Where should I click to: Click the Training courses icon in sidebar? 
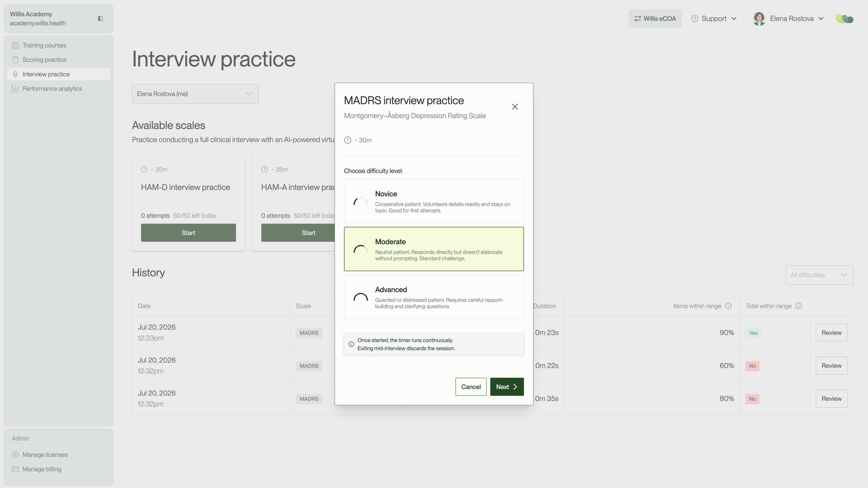15,45
